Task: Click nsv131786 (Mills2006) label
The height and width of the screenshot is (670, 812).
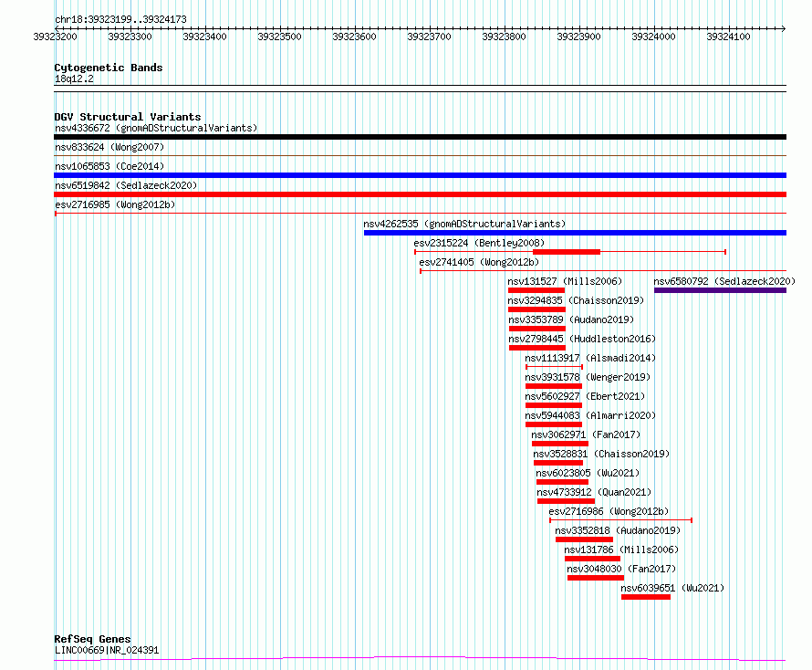Action: (x=621, y=550)
